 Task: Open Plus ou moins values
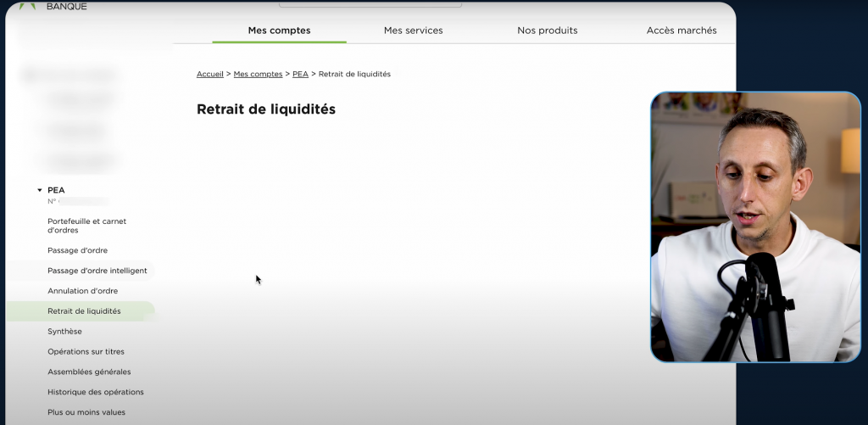click(86, 412)
